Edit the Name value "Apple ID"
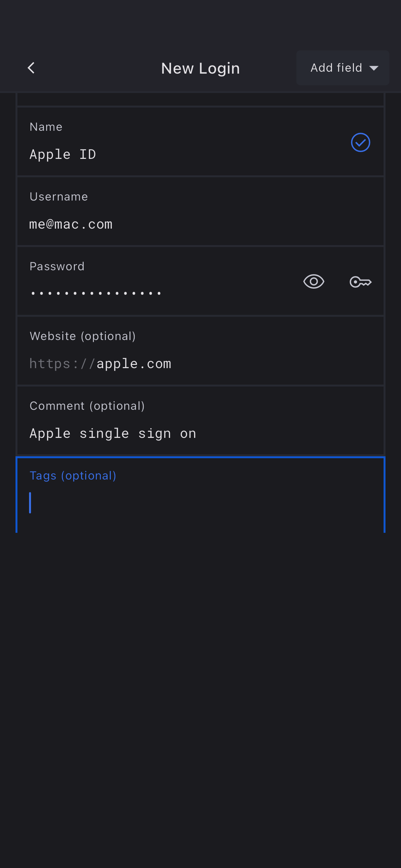The image size is (401, 868). click(x=63, y=155)
